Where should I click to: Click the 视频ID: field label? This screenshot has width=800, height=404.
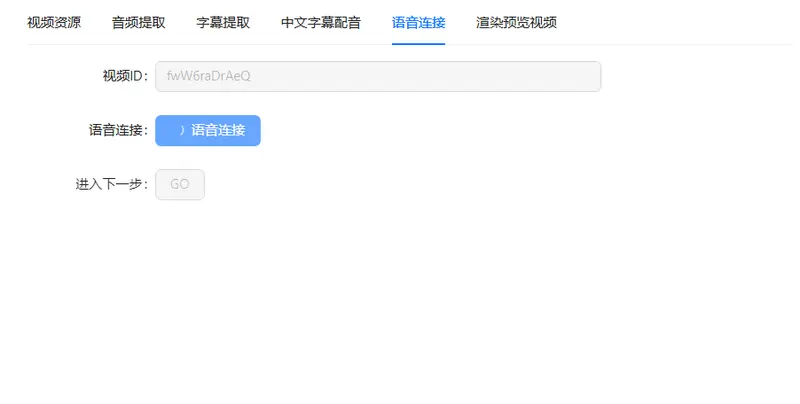click(125, 77)
